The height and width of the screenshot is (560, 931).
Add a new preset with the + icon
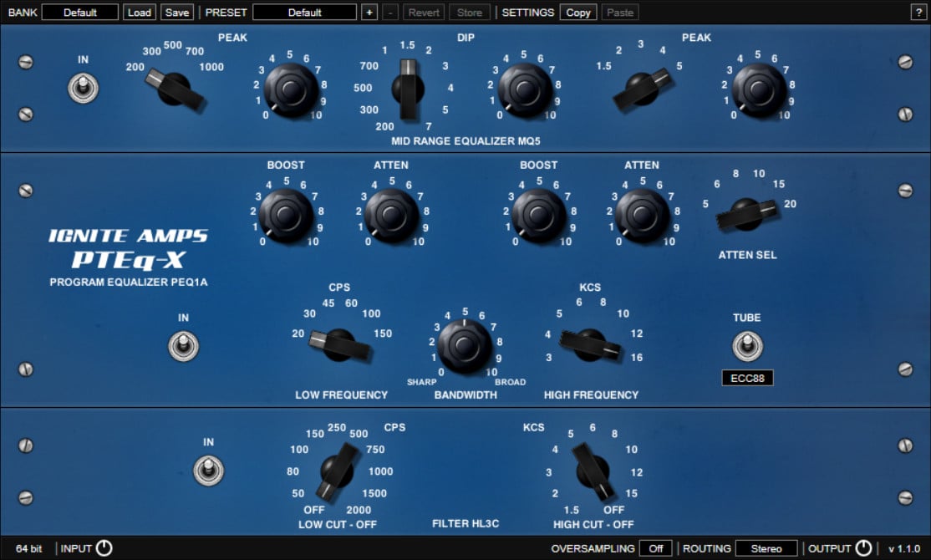point(369,12)
